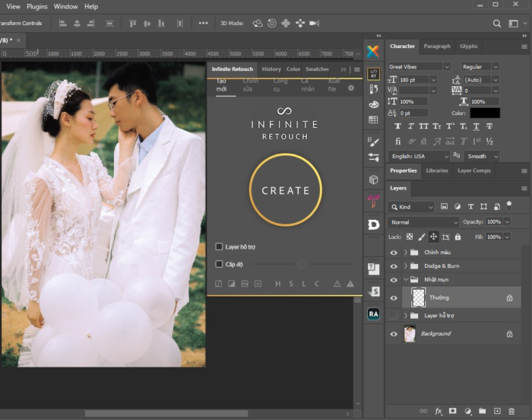Select the 3D orbit camera icon

coord(258,23)
